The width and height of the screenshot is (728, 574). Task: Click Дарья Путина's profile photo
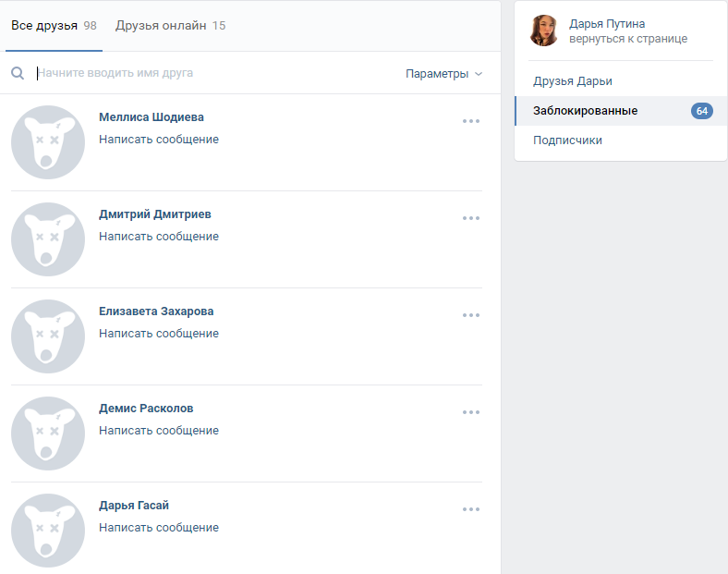(544, 31)
